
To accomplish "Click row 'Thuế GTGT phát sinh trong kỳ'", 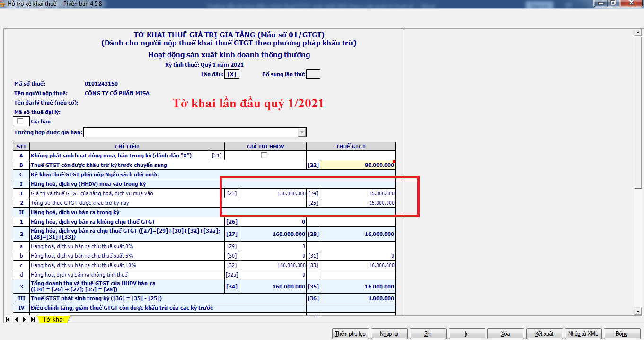I will tap(204, 298).
